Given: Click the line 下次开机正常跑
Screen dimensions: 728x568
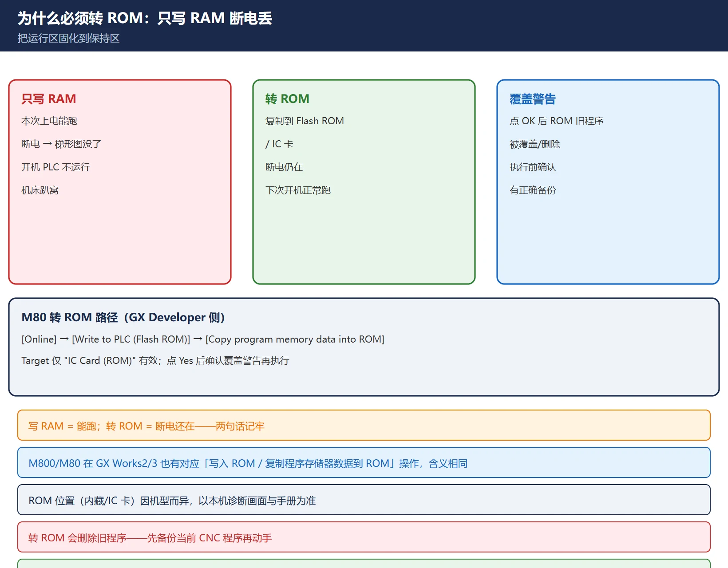Looking at the screenshot, I should 298,190.
